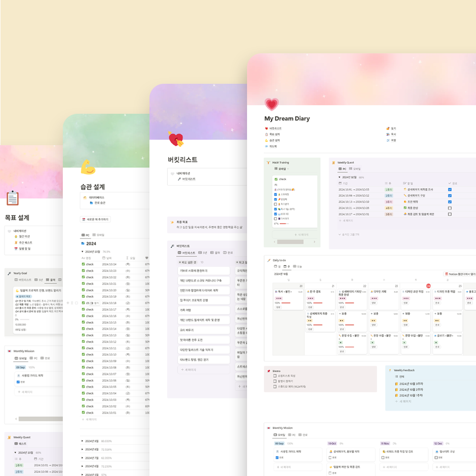Click the Notion calendar open button in Daily to do
The height and width of the screenshot is (476, 476).
coord(460,274)
